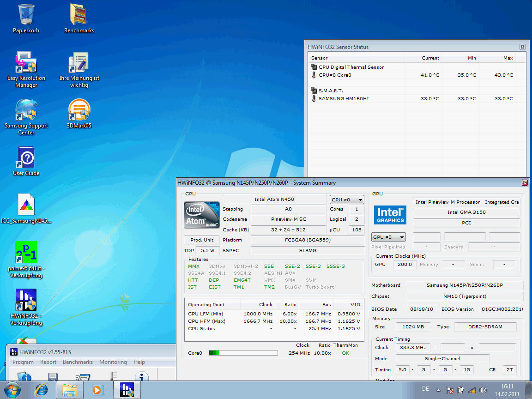Click the Max column header in Sensor Status

pos(497,58)
